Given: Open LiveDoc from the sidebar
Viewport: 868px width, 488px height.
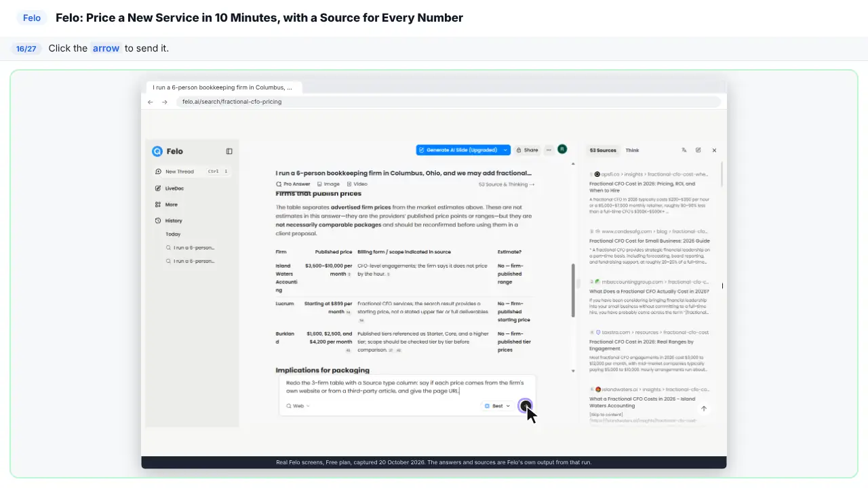Looking at the screenshot, I should coord(170,188).
